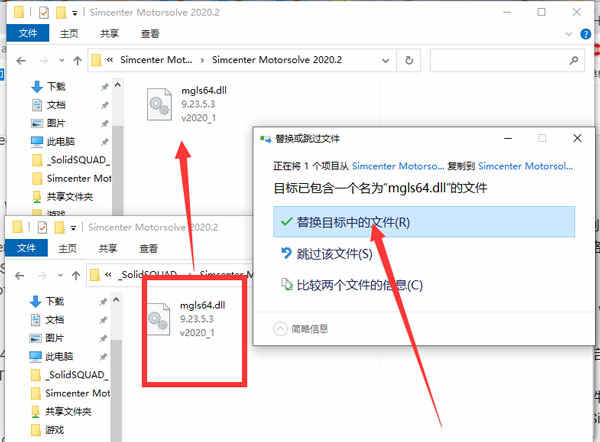600x442 pixels.
Task: Click the Simcenter Motorso... source folder link
Action: coord(398,166)
